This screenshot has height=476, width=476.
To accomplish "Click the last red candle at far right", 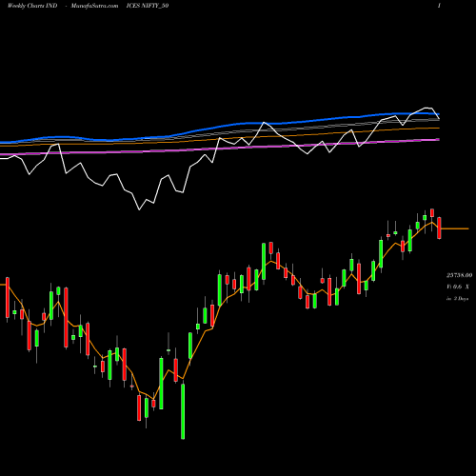I will point(439,228).
